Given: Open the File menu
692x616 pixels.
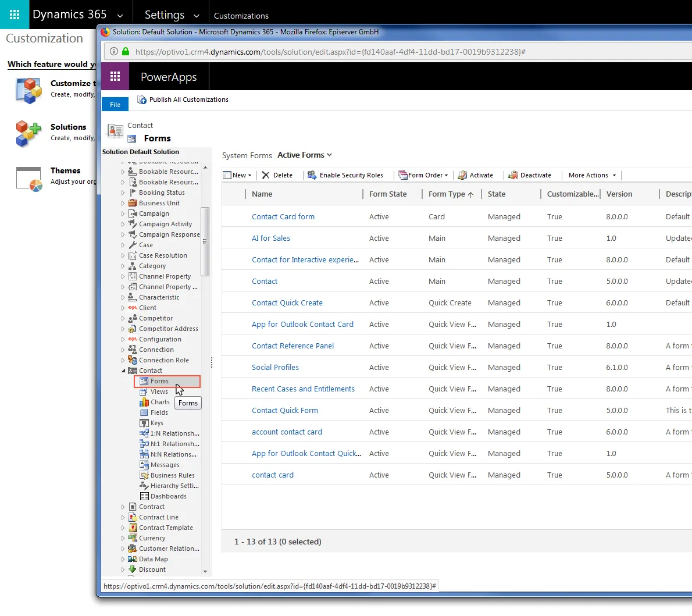Looking at the screenshot, I should (115, 105).
